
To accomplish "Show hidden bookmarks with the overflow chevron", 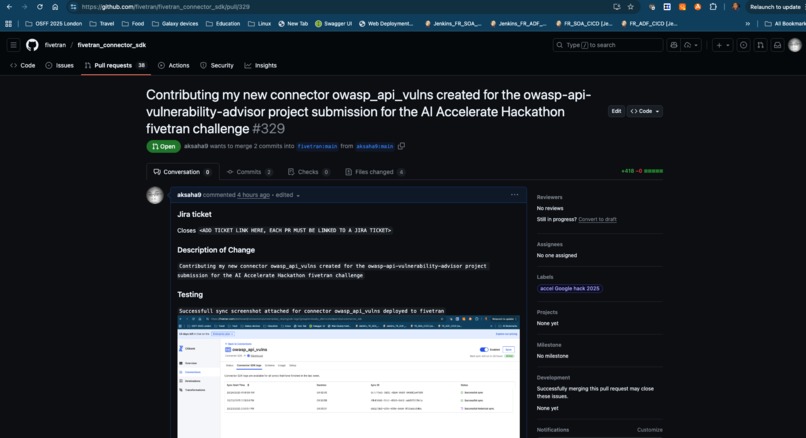I will pyautogui.click(x=747, y=24).
